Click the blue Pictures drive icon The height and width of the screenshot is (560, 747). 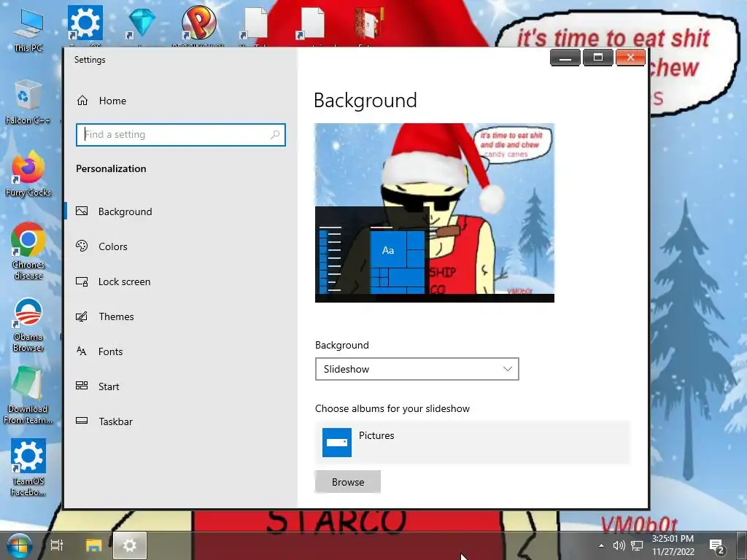pos(337,443)
